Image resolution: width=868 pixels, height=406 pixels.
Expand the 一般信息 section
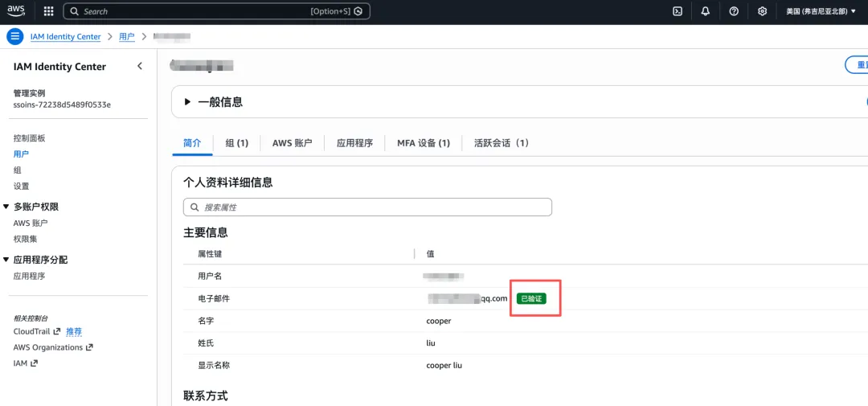(187, 102)
